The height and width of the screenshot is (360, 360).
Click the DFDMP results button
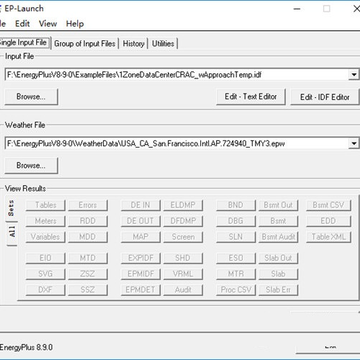(183, 221)
